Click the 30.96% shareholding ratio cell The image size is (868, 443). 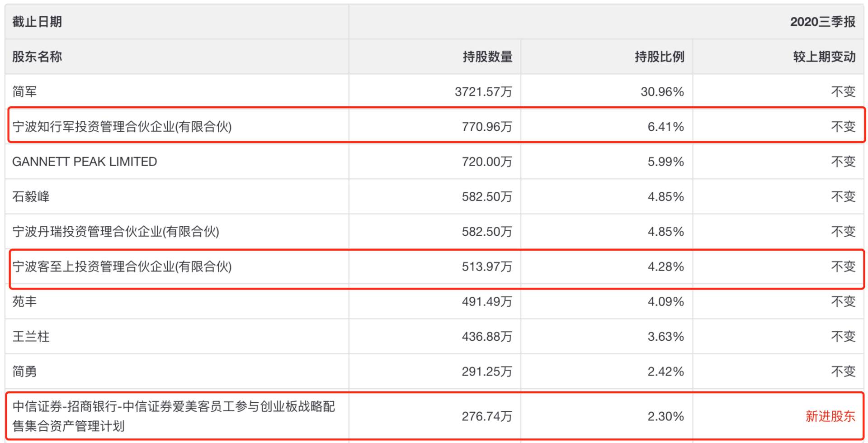tap(662, 92)
